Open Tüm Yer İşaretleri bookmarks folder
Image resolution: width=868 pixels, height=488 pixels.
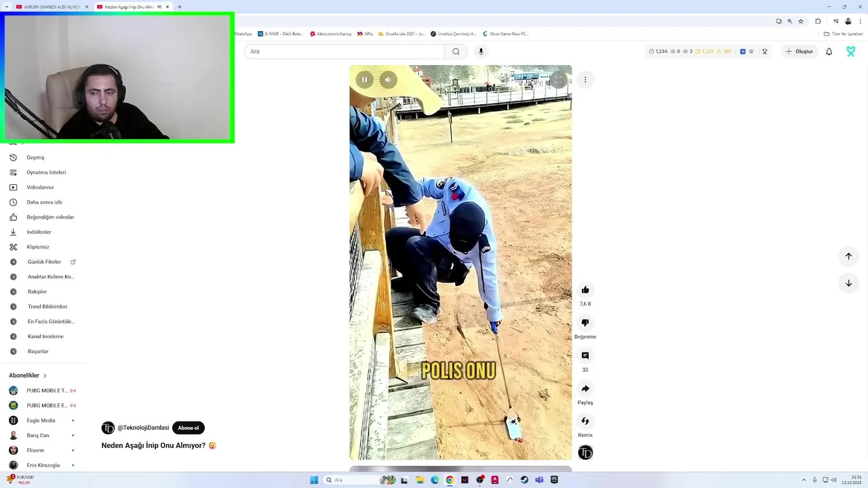pos(843,33)
